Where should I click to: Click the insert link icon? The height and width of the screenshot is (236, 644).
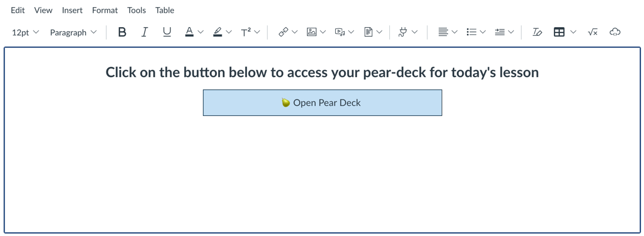(283, 32)
